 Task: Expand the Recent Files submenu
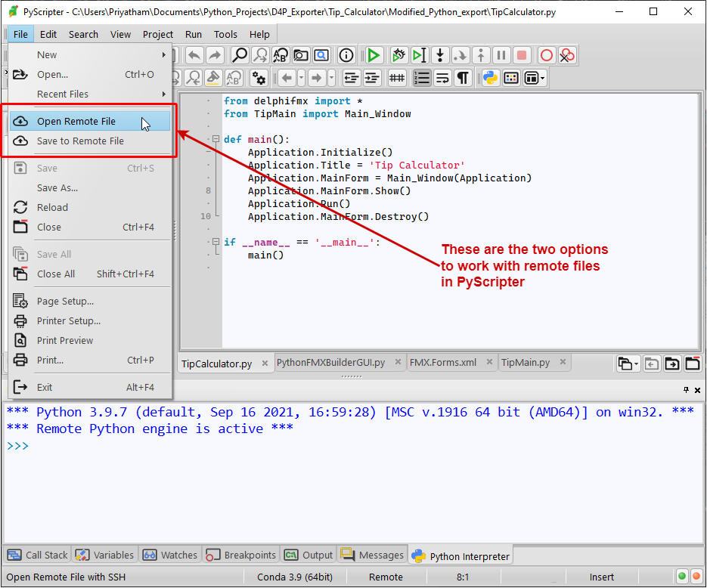[x=63, y=94]
